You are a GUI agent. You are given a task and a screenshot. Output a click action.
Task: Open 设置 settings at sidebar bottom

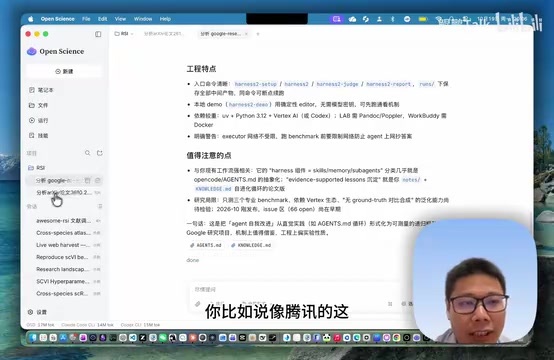pos(37,312)
